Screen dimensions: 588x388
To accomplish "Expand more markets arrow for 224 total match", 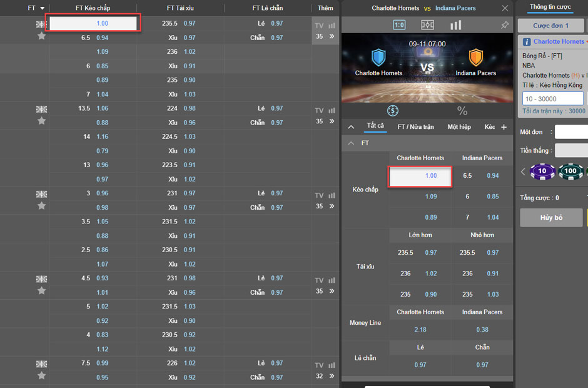I will point(332,121).
